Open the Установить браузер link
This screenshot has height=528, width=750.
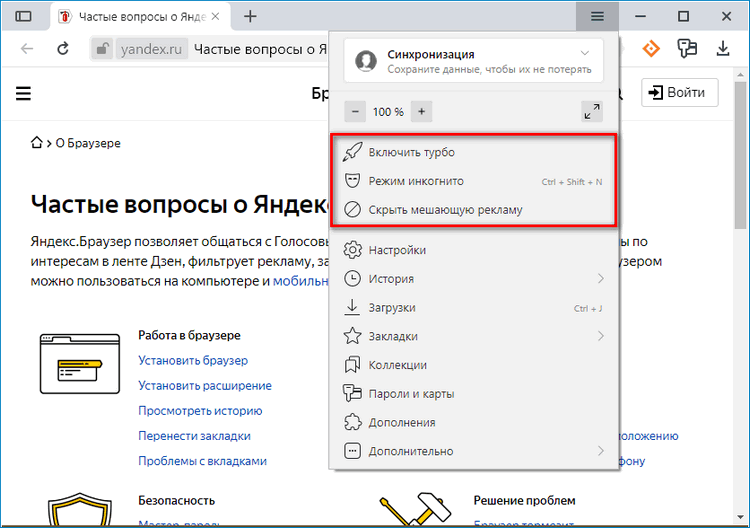tap(193, 360)
